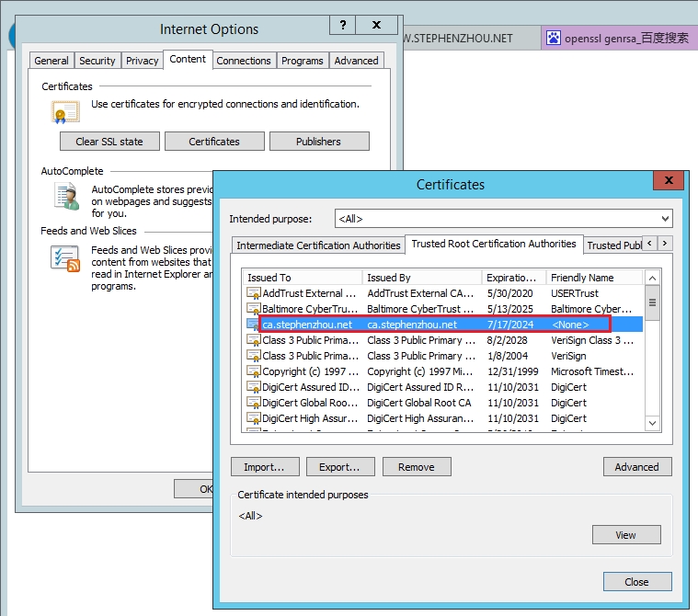Viewport: 698px width, 616px height.
Task: Click Advanced button in Certificates dialog
Action: click(637, 467)
